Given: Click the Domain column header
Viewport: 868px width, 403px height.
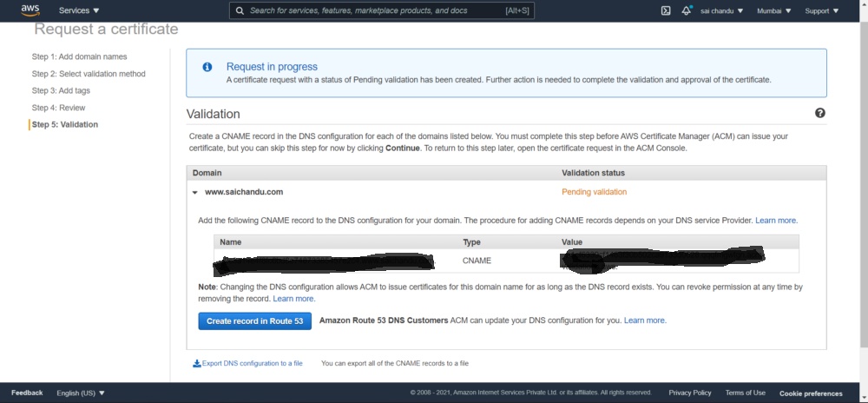Looking at the screenshot, I should pyautogui.click(x=207, y=173).
